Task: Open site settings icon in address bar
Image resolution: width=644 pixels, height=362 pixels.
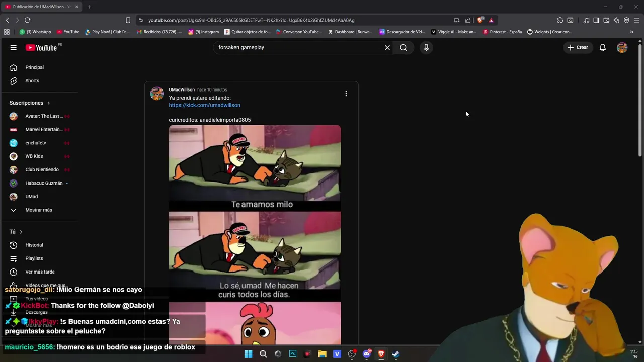Action: [141, 20]
